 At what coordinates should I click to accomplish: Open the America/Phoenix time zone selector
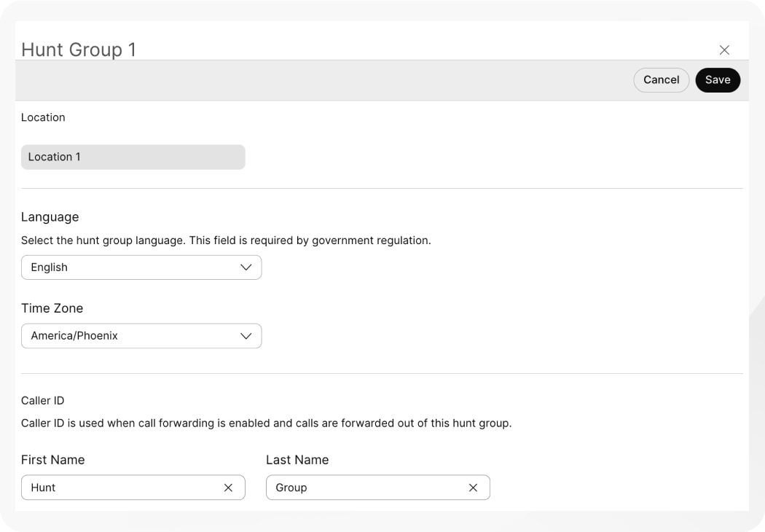click(x=131, y=336)
